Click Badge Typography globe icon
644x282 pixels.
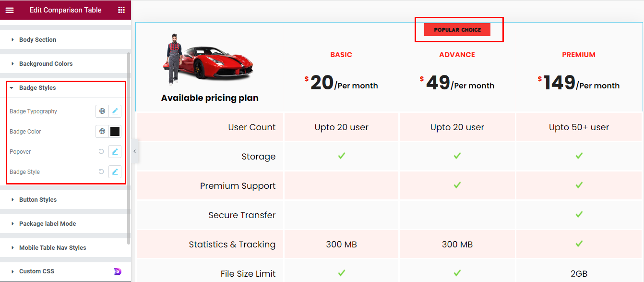102,111
